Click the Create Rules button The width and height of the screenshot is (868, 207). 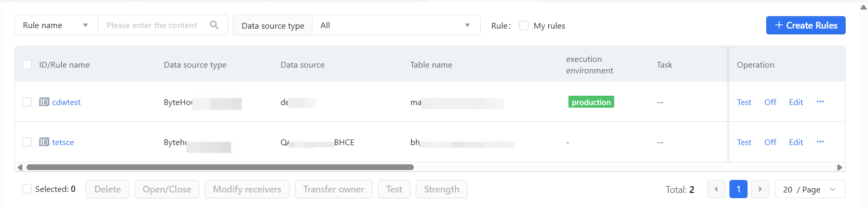coord(806,25)
